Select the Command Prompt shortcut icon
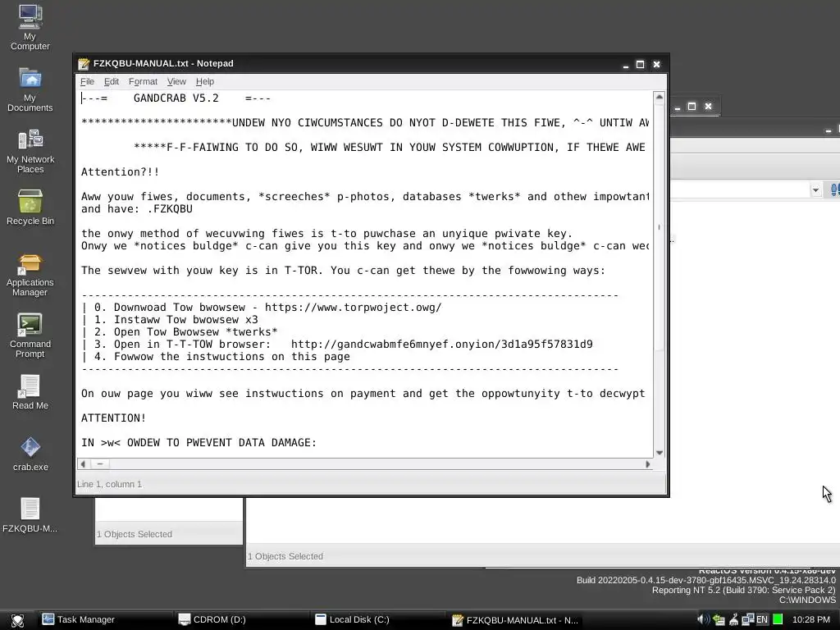Viewport: 840px width, 630px height. [30, 336]
